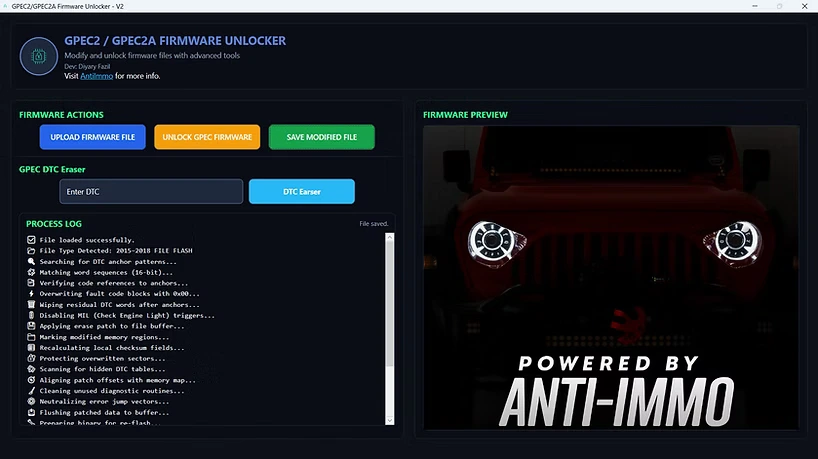Click save icon beside 'Applying erase patch'
818x459 pixels.
(31, 326)
